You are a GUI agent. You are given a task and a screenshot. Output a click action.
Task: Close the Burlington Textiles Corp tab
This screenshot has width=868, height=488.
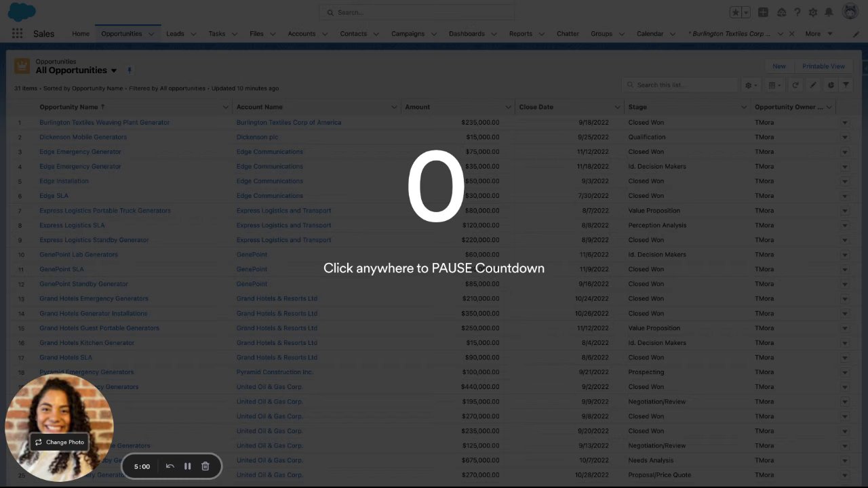click(791, 34)
